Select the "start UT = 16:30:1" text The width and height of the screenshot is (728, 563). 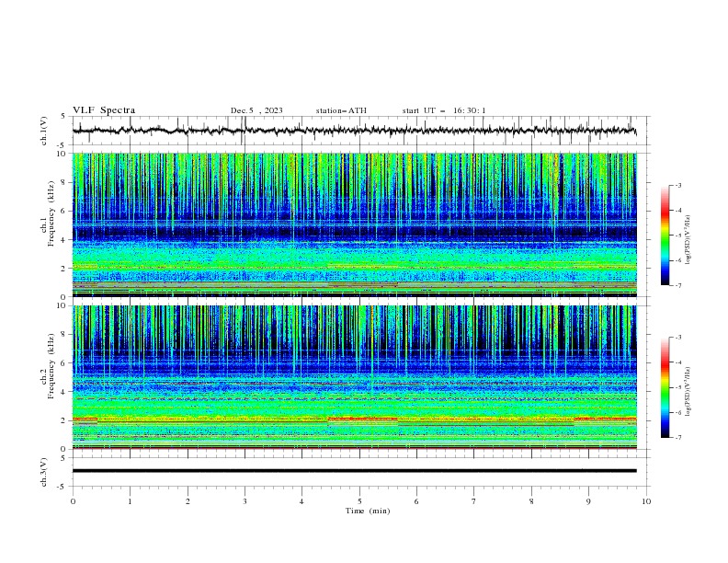[x=444, y=110]
